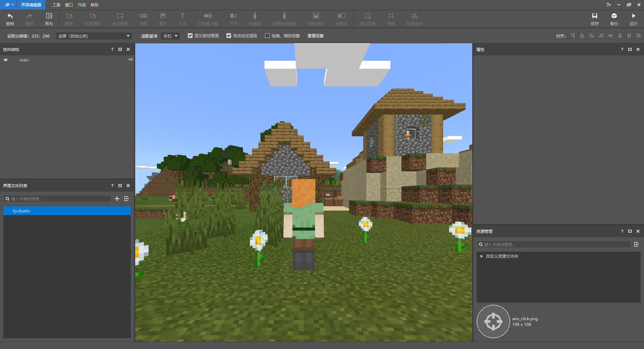Click the 资源管理 search field
This screenshot has width=644, height=349.
point(554,244)
